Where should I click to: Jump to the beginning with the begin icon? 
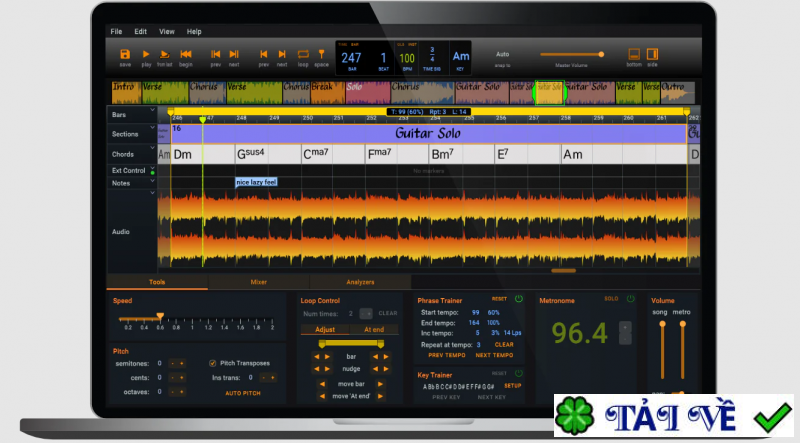point(186,54)
